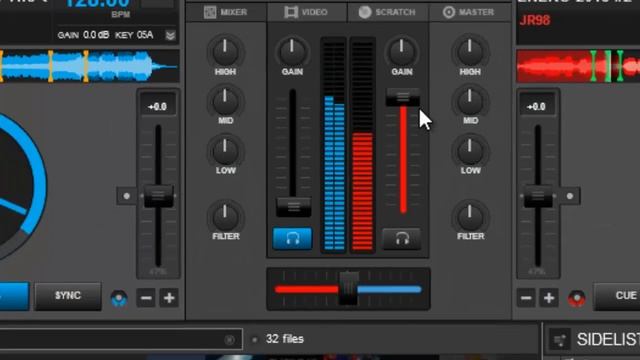Click the right deck FILTER knob
The height and width of the screenshot is (360, 640).
(470, 217)
